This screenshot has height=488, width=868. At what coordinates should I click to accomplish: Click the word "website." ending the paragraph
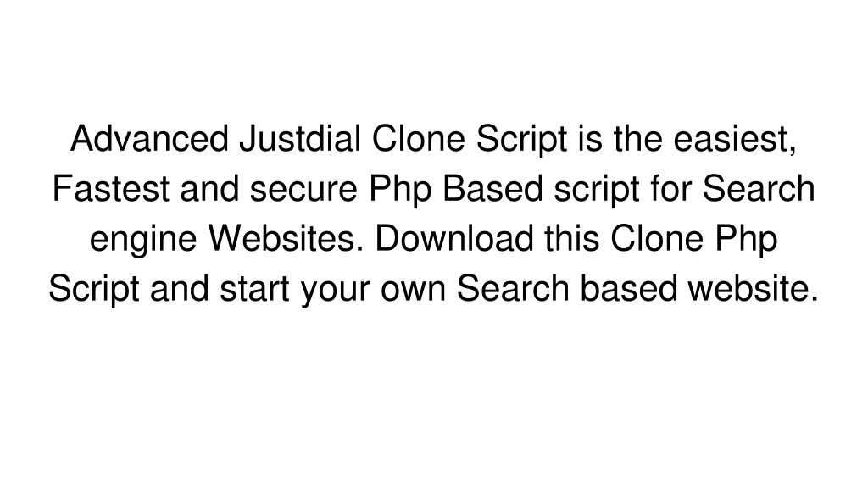pos(754,289)
